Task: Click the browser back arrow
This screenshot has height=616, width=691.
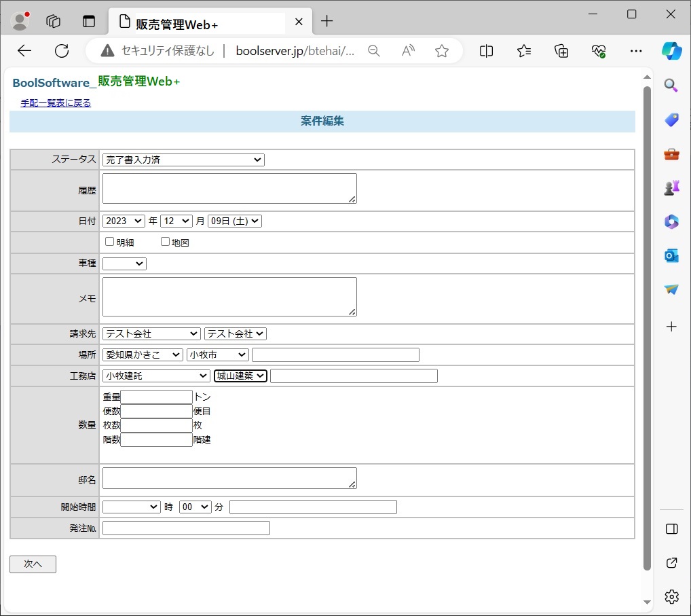Action: (24, 51)
